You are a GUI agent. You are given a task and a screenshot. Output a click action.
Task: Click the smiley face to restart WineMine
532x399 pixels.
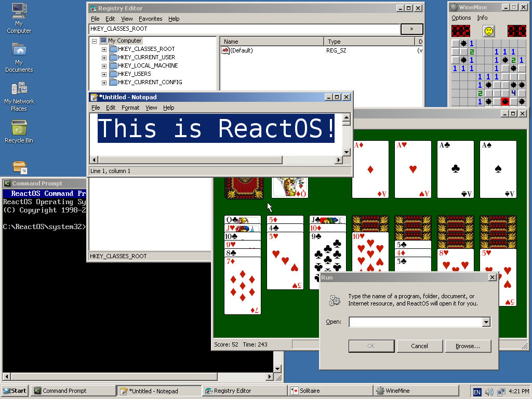(489, 31)
